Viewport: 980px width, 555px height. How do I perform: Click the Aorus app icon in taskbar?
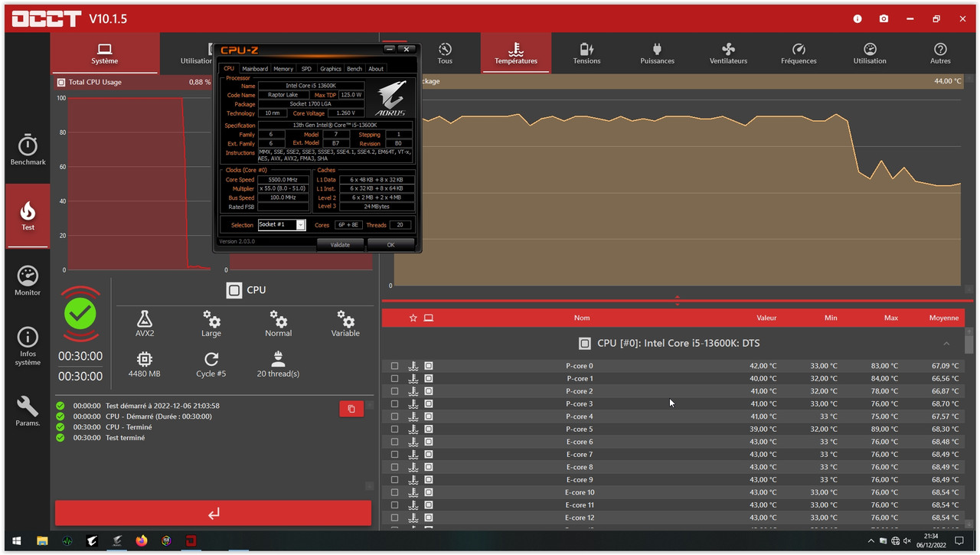92,540
